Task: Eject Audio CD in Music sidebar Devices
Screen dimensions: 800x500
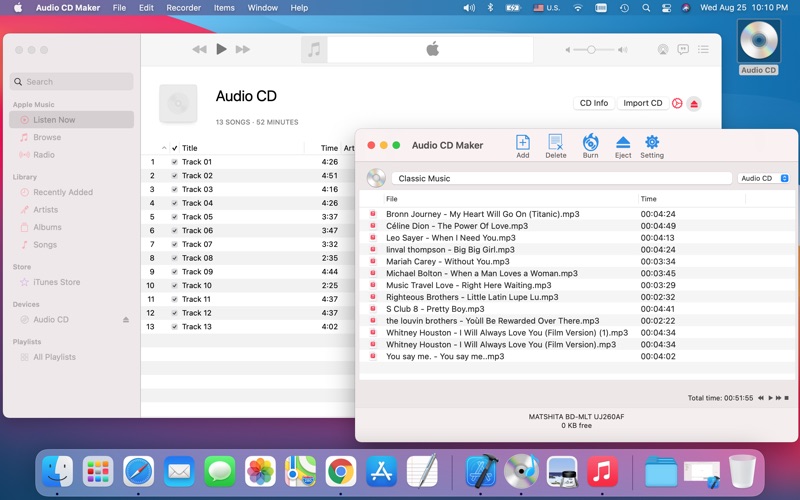Action: tap(126, 320)
